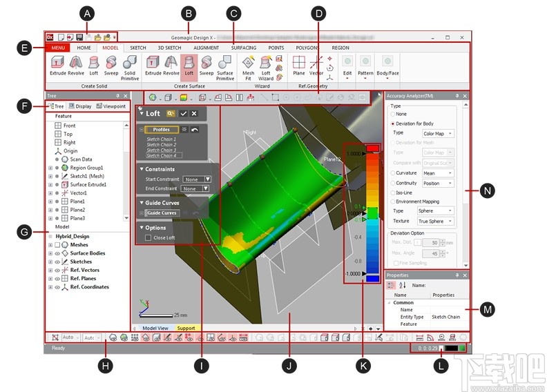Click the Import icon with the red arrow
547x392 pixels.
point(70,37)
